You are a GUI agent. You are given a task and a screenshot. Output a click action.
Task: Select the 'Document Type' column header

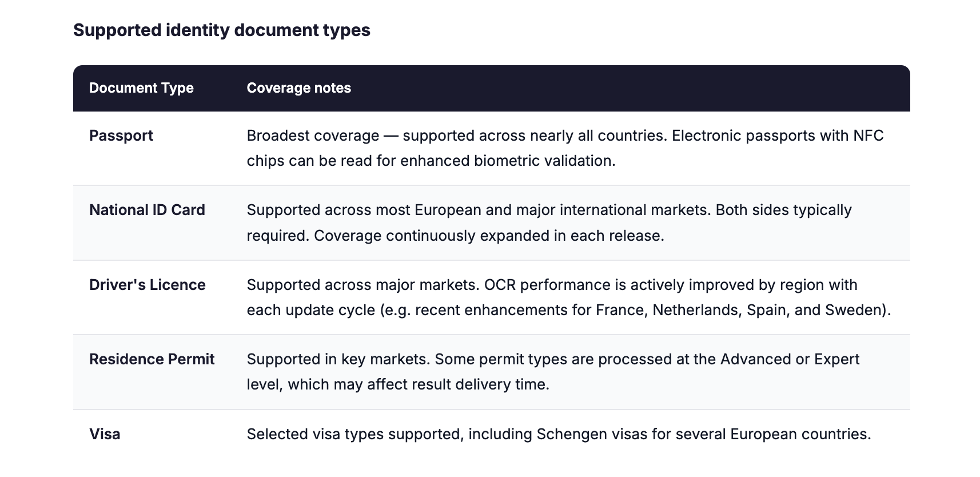(141, 88)
